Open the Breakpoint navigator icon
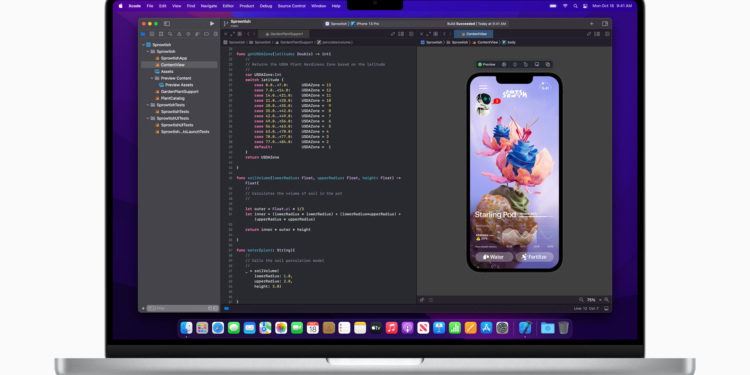Image resolution: width=750 pixels, height=375 pixels. (x=206, y=34)
